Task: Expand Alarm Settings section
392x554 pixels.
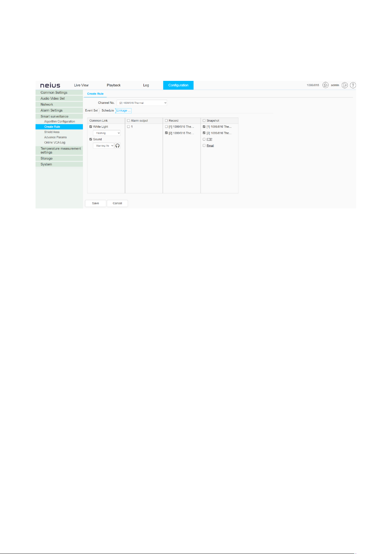Action: coord(59,110)
